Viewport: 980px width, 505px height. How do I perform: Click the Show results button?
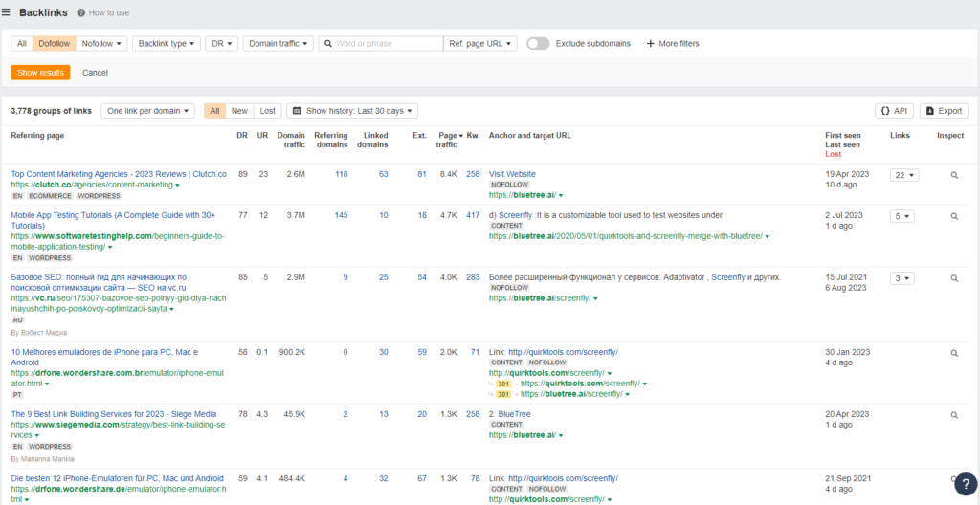[40, 73]
